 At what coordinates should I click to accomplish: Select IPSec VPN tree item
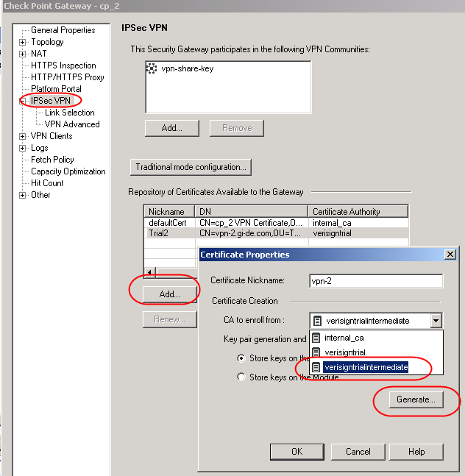(x=51, y=101)
